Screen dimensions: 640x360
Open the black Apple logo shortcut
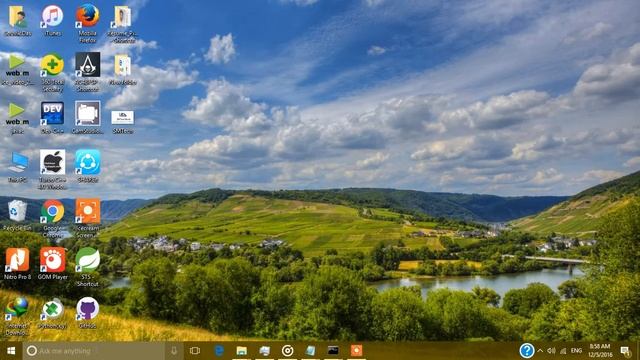[x=52, y=169]
